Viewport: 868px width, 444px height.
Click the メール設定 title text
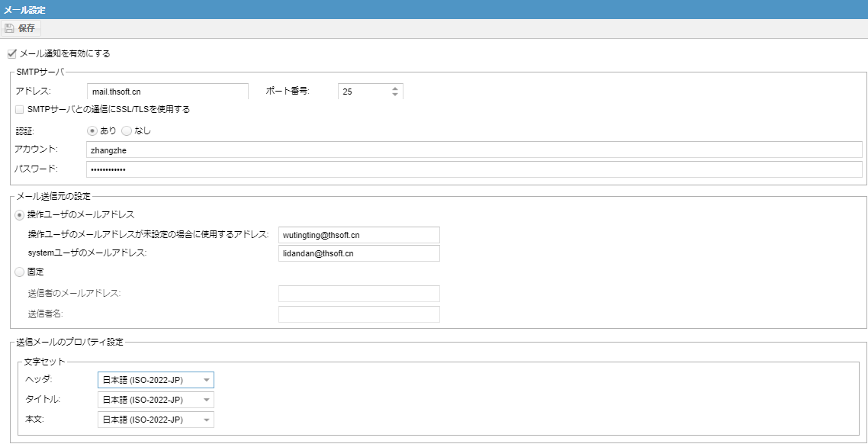[x=24, y=9]
